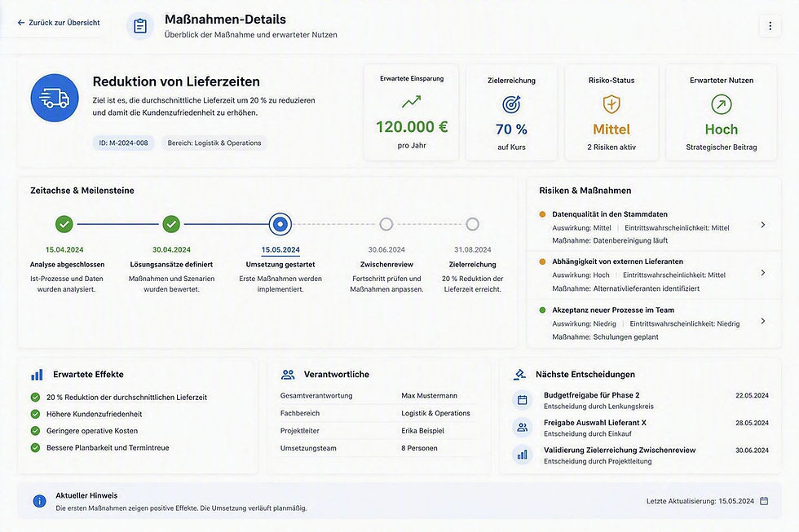Click the Mittel risk status value
This screenshot has height=532, width=799.
[611, 130]
